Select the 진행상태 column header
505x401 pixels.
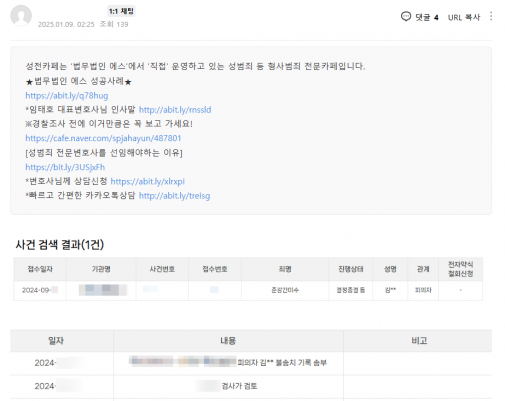351,269
